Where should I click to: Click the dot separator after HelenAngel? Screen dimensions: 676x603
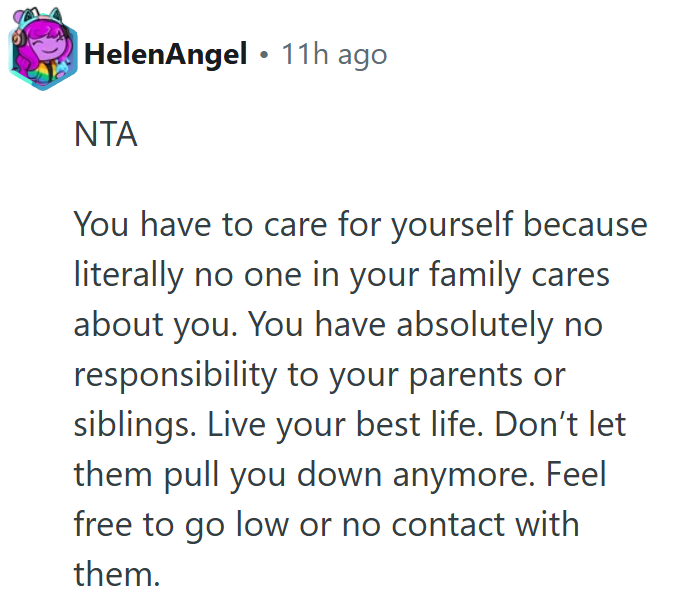click(264, 55)
